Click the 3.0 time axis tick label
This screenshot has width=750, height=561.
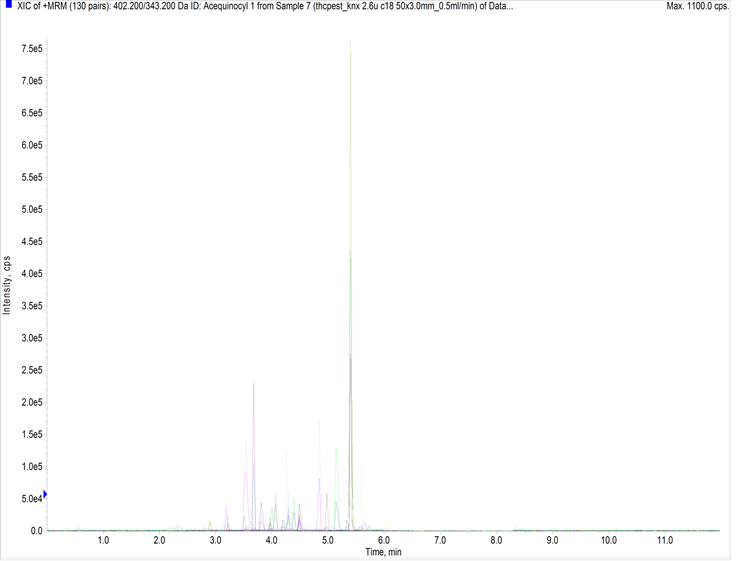(x=215, y=540)
